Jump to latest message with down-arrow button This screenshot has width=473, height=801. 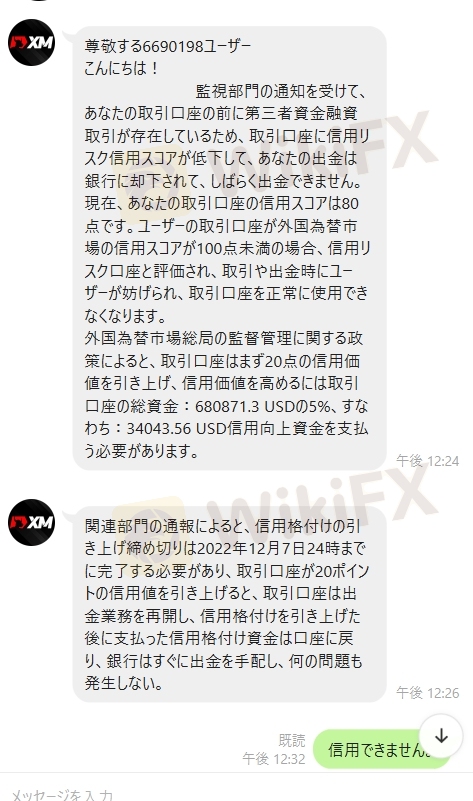(441, 736)
